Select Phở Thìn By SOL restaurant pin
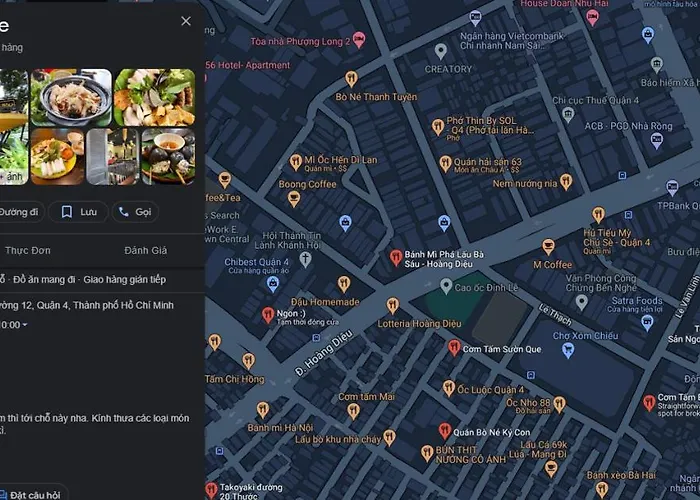This screenshot has height=500, width=700. coord(438,127)
